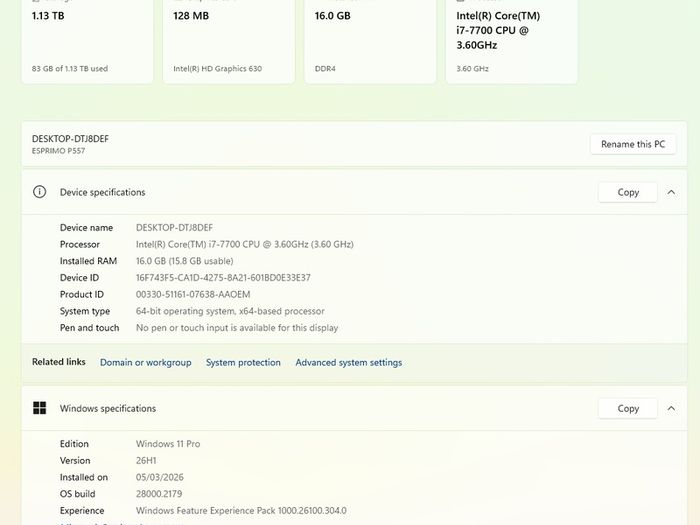
Task: Click the OS build label
Action: pos(77,494)
